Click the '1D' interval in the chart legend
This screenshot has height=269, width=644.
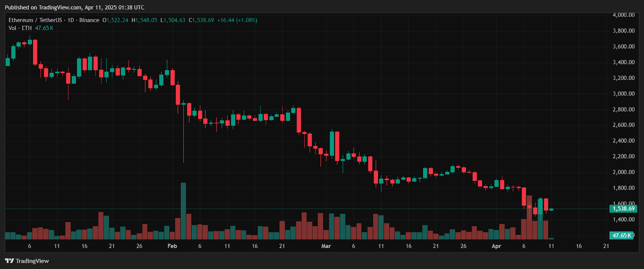coord(71,20)
